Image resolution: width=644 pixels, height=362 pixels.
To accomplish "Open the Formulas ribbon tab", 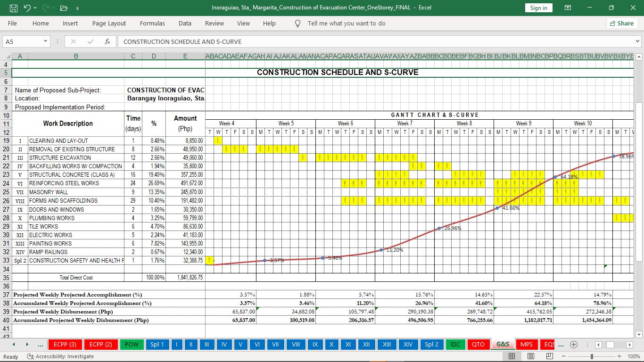I will pyautogui.click(x=152, y=24).
